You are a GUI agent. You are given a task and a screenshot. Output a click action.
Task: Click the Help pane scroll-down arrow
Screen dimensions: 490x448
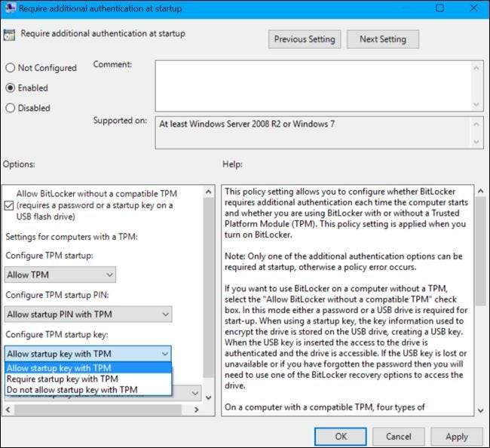tap(481, 410)
